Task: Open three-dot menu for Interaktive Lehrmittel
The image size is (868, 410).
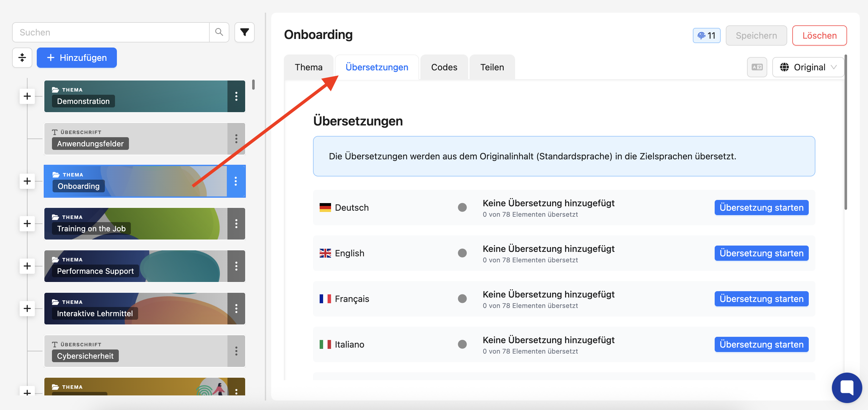Action: tap(236, 309)
